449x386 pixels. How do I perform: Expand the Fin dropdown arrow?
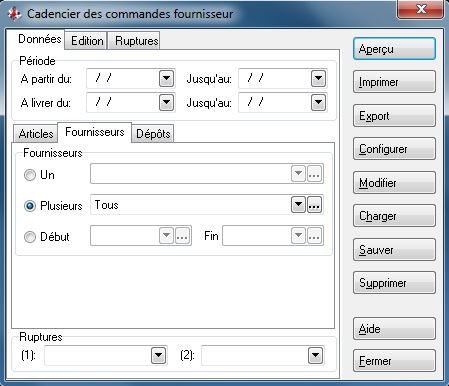298,236
